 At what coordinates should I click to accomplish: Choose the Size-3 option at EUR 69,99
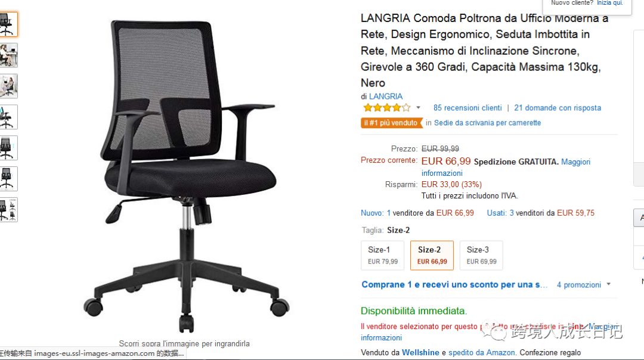point(481,255)
